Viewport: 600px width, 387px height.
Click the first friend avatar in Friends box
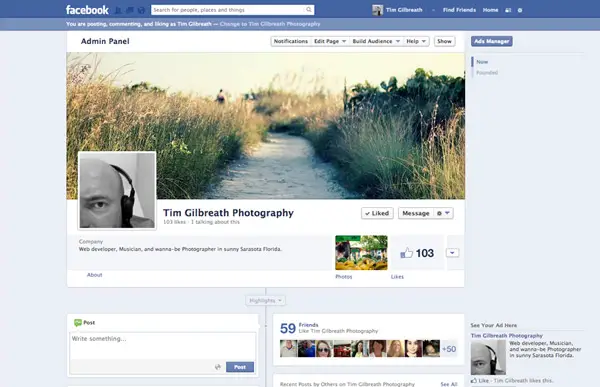(x=289, y=349)
